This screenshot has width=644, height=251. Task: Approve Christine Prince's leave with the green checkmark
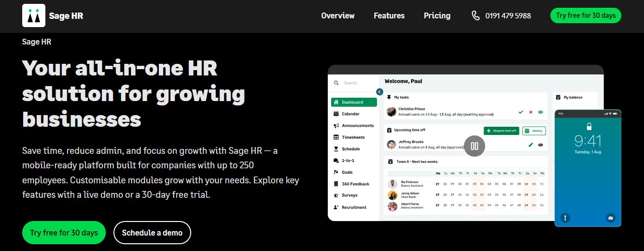click(x=521, y=112)
